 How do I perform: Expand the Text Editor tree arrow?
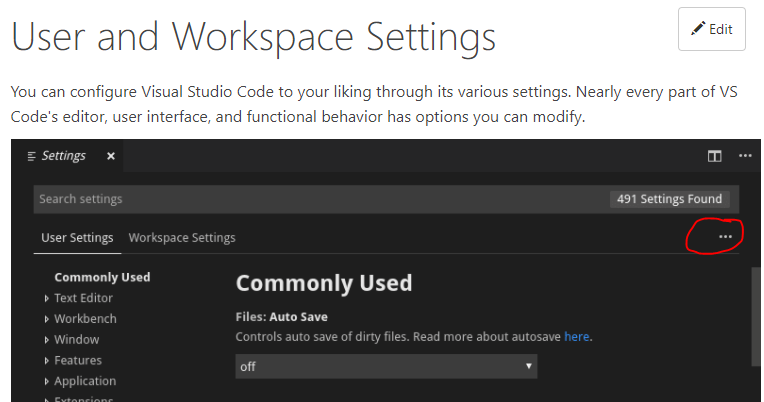pyautogui.click(x=46, y=298)
